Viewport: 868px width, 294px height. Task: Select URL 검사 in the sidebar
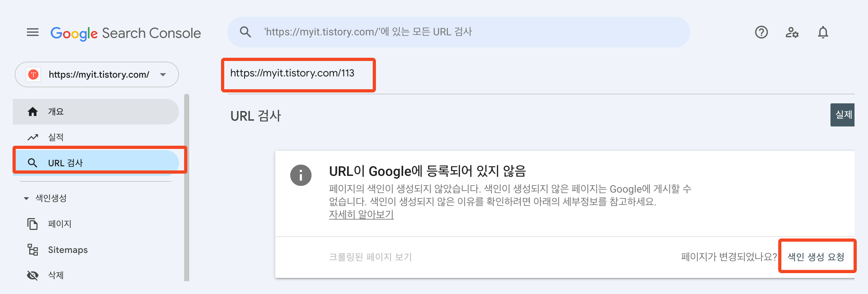pos(96,163)
